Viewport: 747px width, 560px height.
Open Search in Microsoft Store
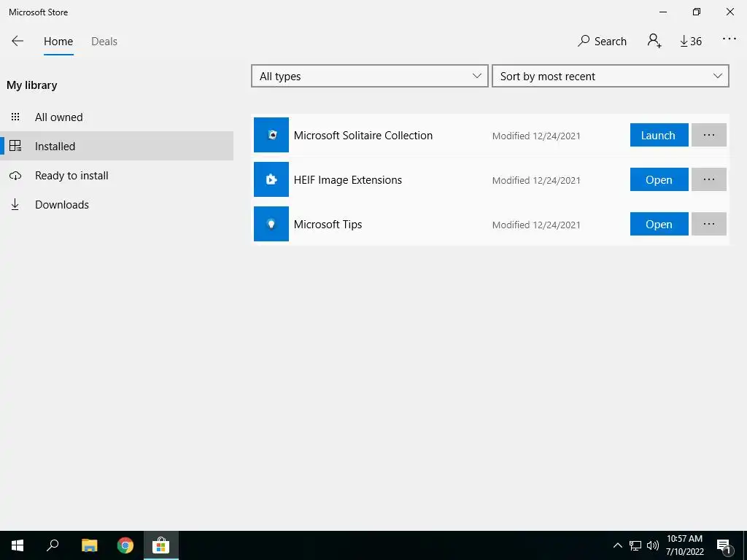click(x=602, y=41)
